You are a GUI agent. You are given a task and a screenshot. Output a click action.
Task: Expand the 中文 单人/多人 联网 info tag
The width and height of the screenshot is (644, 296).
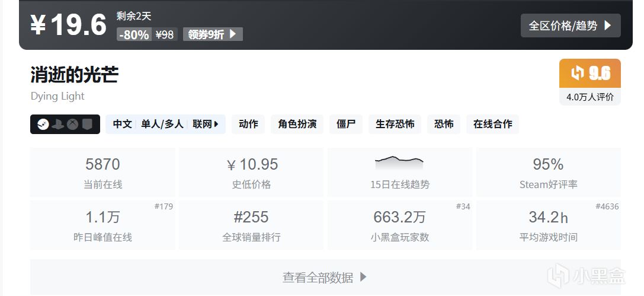pos(165,124)
